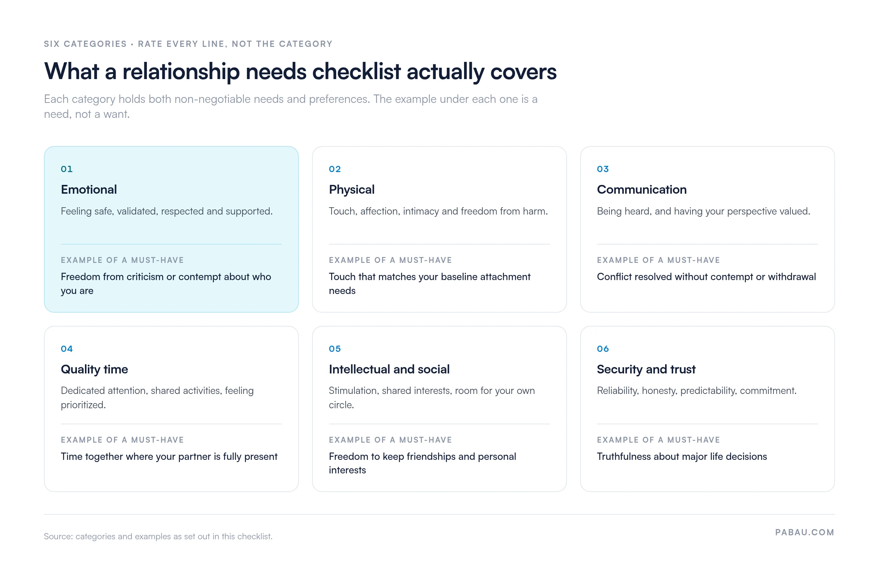
Task: Click the number 04 label
Action: pyautogui.click(x=67, y=349)
